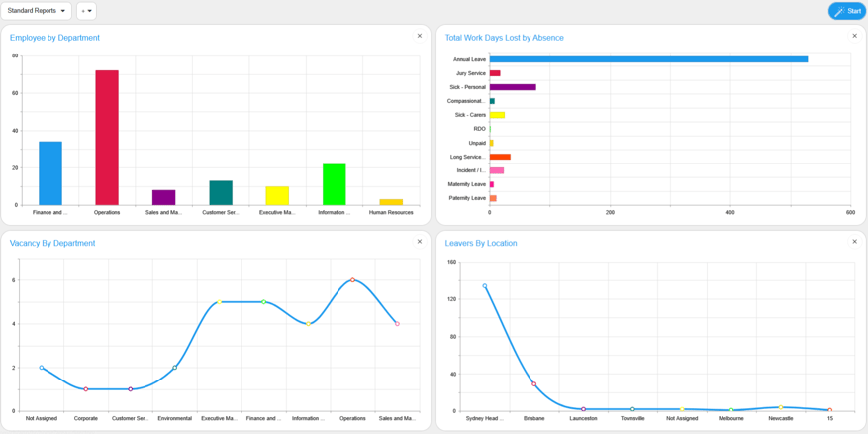The image size is (868, 434).
Task: Select the blue Annual Leave bar
Action: pyautogui.click(x=648, y=59)
